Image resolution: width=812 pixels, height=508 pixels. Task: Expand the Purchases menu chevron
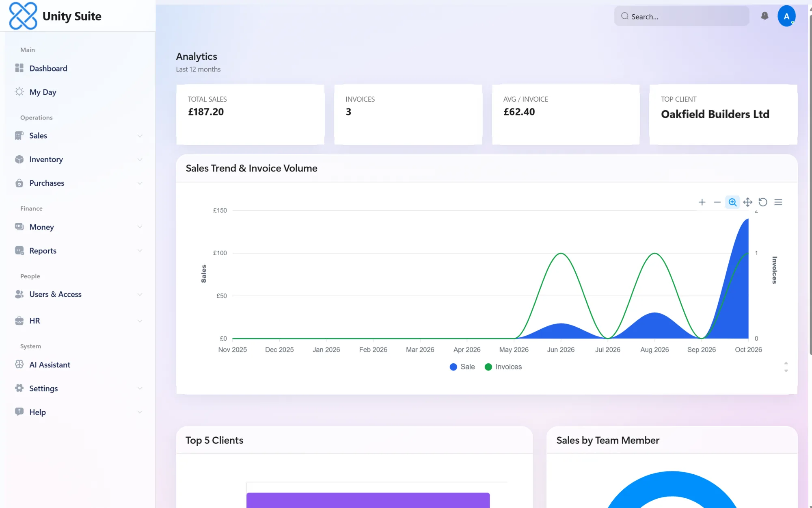pos(140,183)
